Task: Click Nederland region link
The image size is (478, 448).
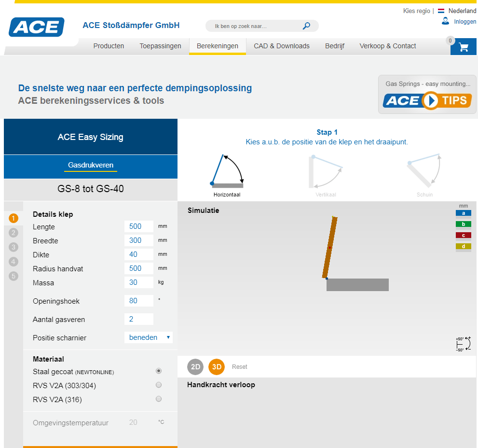Action: [x=462, y=11]
